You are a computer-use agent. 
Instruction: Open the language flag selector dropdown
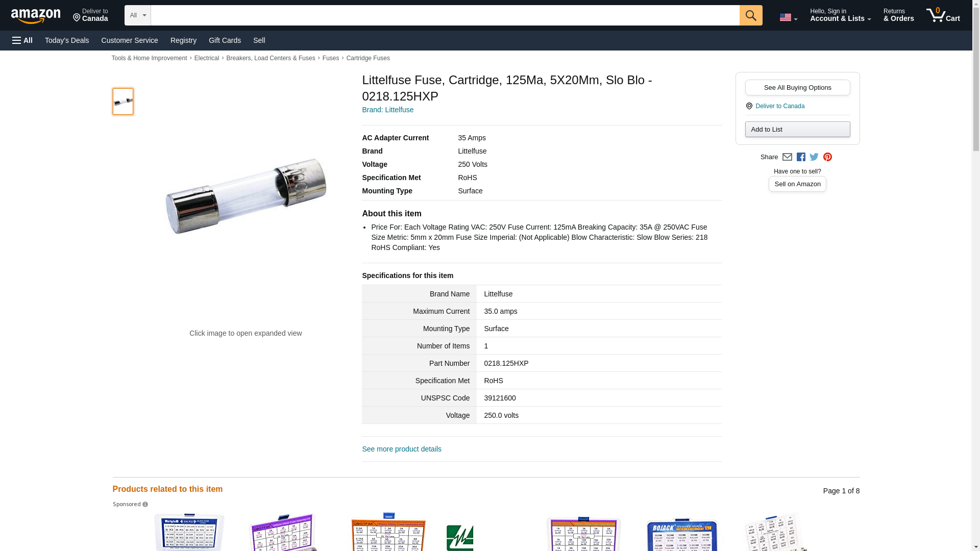788,17
